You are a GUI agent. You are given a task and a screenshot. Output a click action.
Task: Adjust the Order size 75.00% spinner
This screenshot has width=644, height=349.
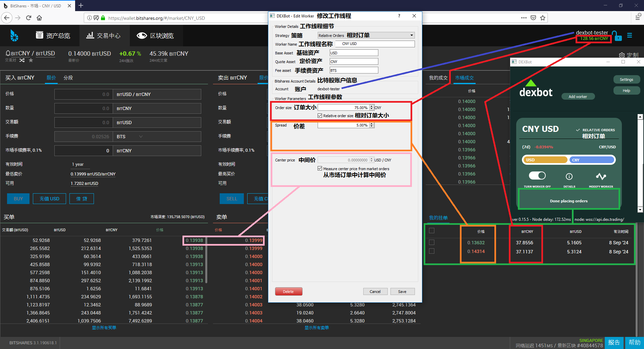point(371,107)
